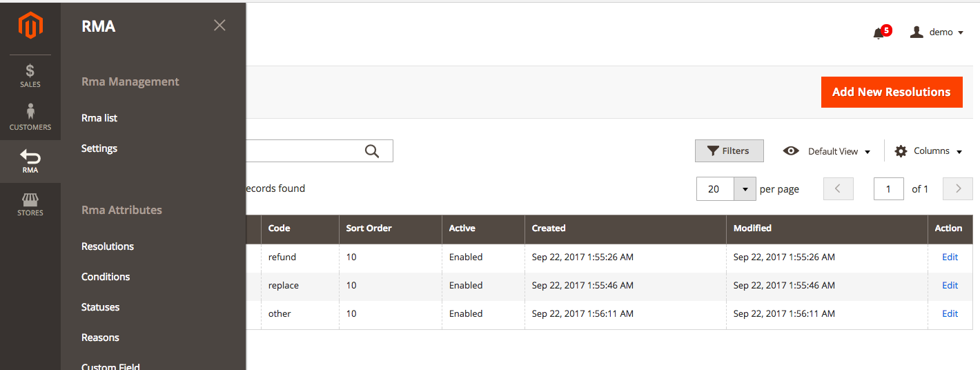Open the Columns settings dropdown
This screenshot has height=370, width=980.
tap(928, 151)
